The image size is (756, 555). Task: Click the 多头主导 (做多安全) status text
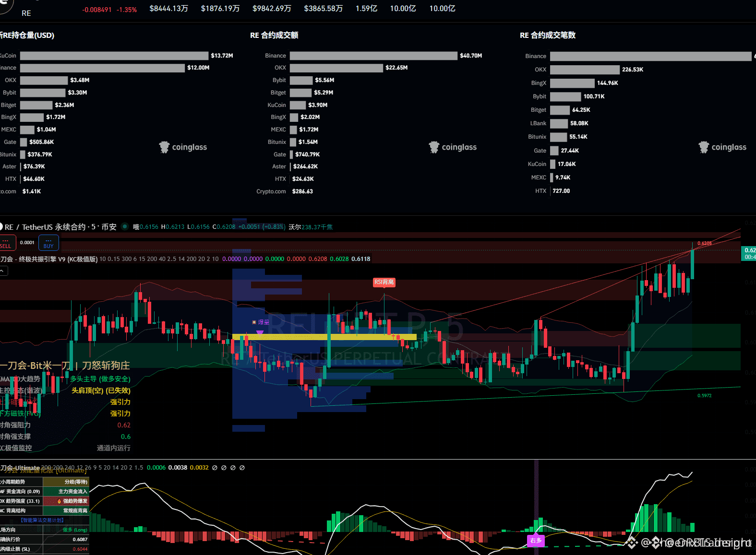[x=100, y=379]
